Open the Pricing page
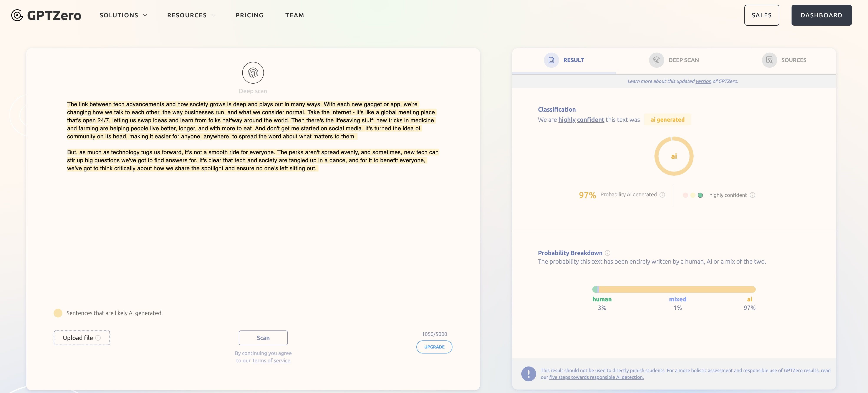Screen dimensions: 868x393 (249, 15)
